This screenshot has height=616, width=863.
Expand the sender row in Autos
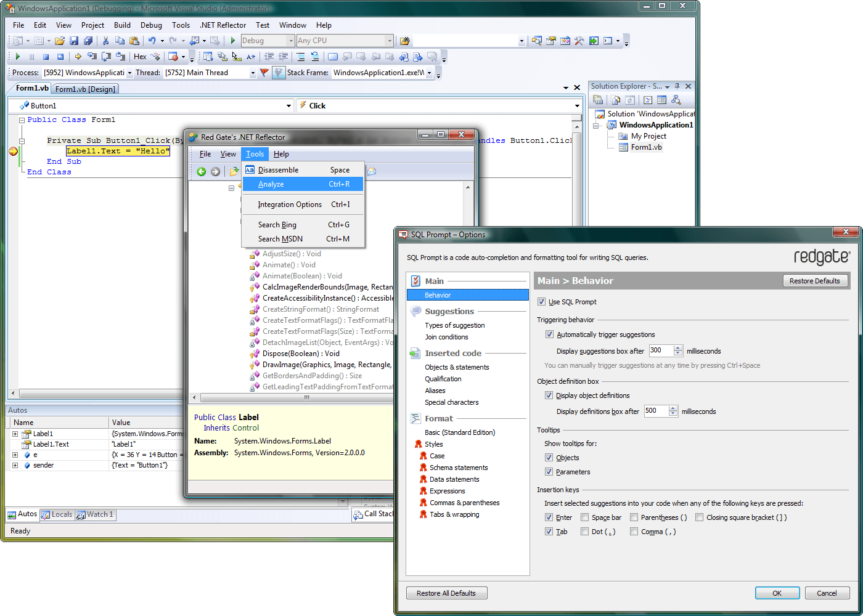15,465
